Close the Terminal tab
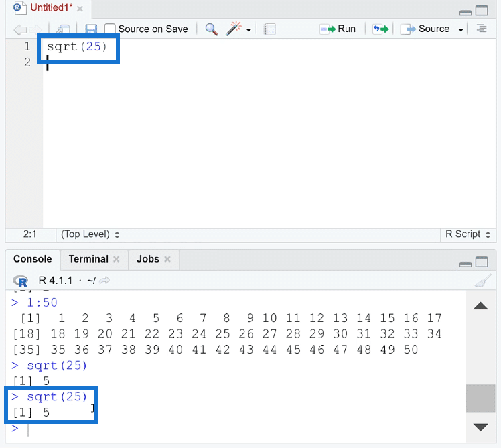This screenshot has width=501, height=448. coord(117,259)
